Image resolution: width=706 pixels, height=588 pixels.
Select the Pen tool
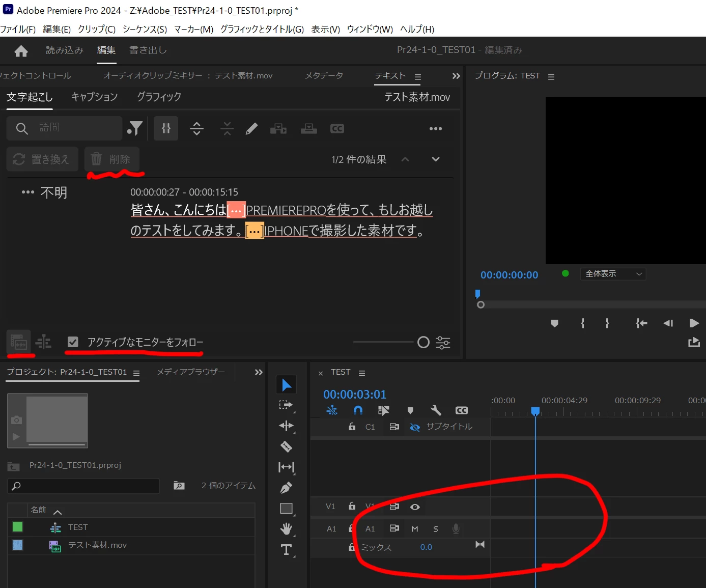[x=287, y=488]
